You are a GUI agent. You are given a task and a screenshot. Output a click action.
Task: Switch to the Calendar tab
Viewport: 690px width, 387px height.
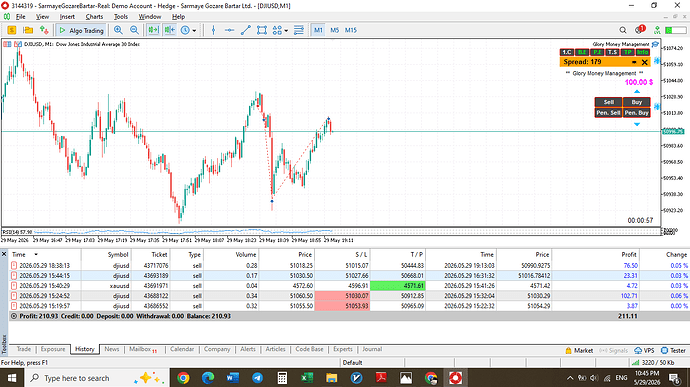click(x=182, y=349)
